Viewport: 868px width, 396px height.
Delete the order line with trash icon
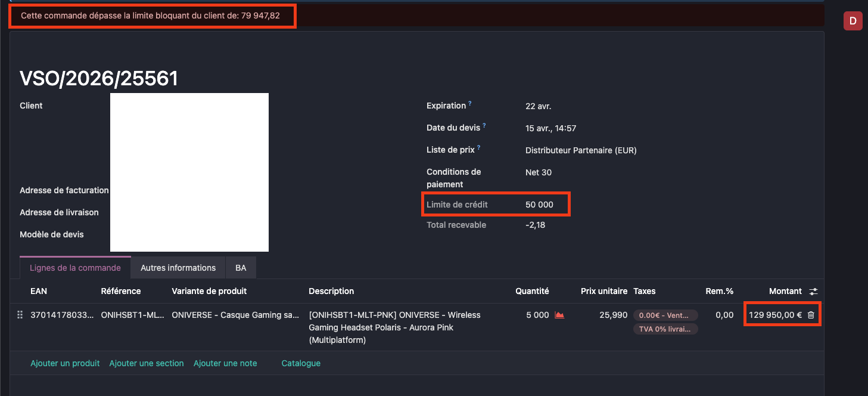click(x=811, y=315)
